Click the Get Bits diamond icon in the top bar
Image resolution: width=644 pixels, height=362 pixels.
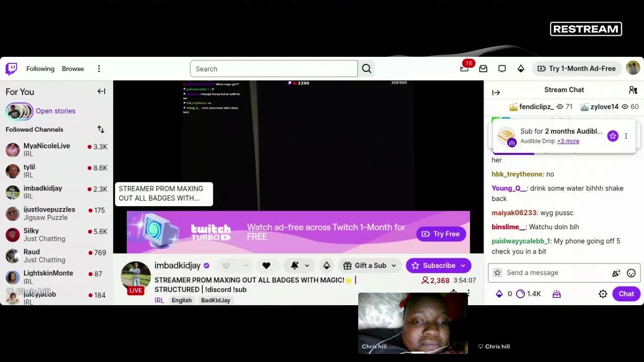click(521, 68)
